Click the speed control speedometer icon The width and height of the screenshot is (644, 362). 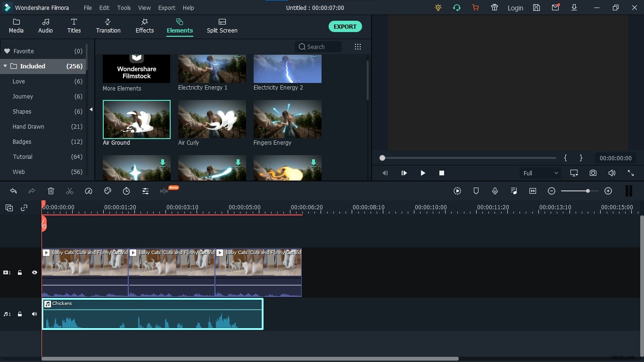coord(89,191)
